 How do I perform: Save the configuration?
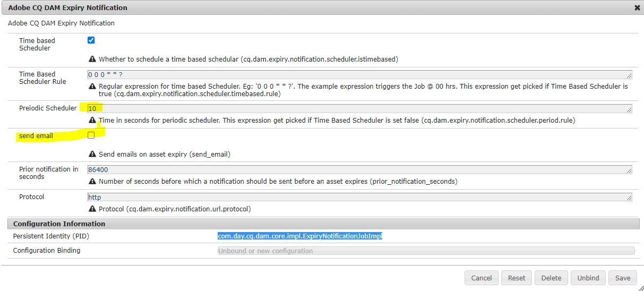click(623, 278)
